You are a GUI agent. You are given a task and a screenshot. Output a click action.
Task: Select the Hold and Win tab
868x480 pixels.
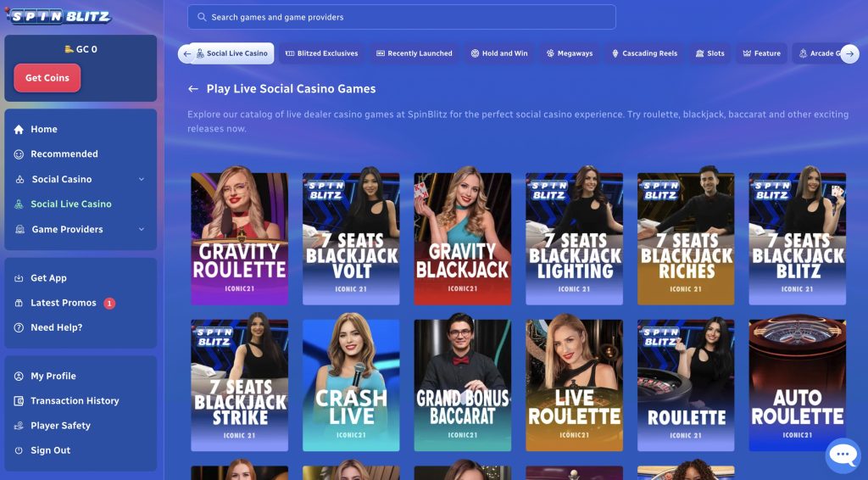499,53
